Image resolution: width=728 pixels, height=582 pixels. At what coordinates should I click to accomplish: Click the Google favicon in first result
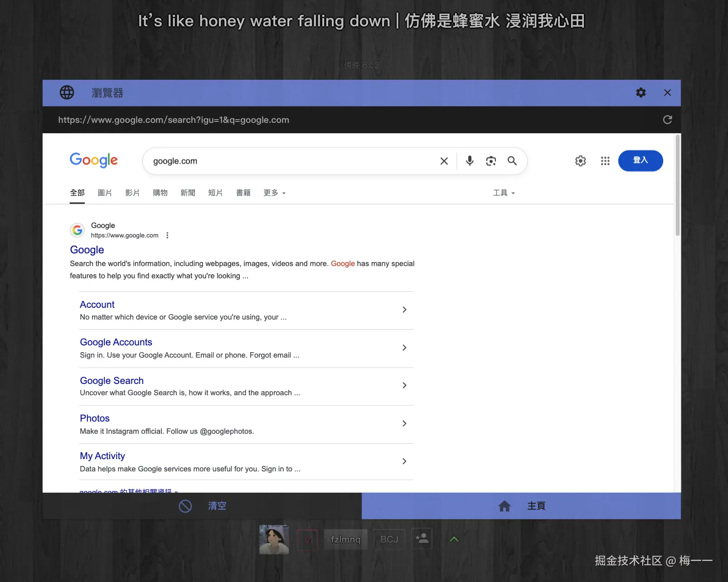click(78, 230)
